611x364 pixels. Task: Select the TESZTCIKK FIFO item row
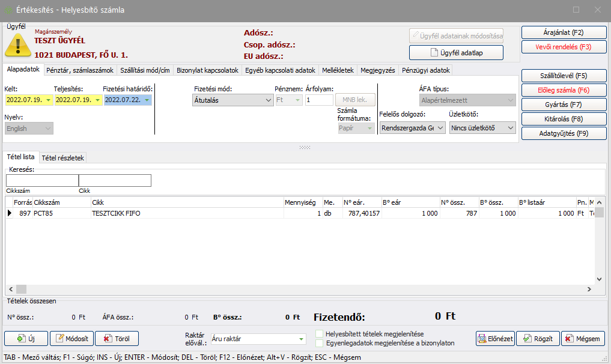click(180, 213)
